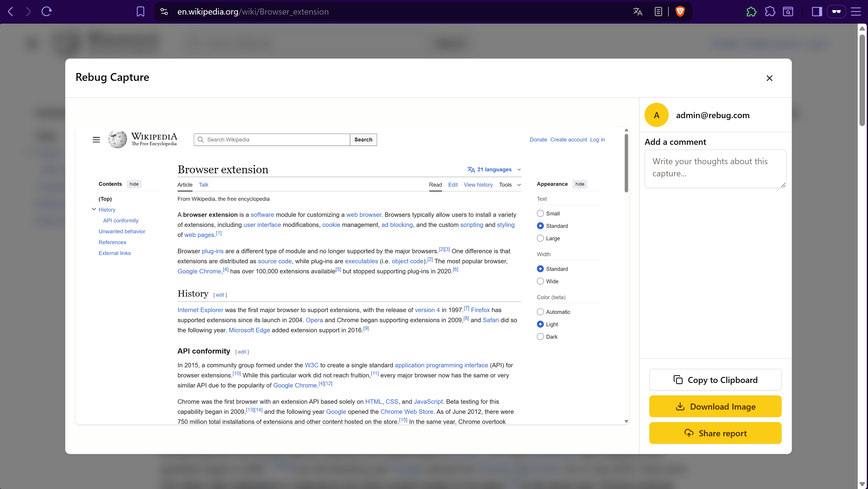This screenshot has height=489, width=868.
Task: Open the Wikipedia hamburger menu
Action: click(96, 140)
